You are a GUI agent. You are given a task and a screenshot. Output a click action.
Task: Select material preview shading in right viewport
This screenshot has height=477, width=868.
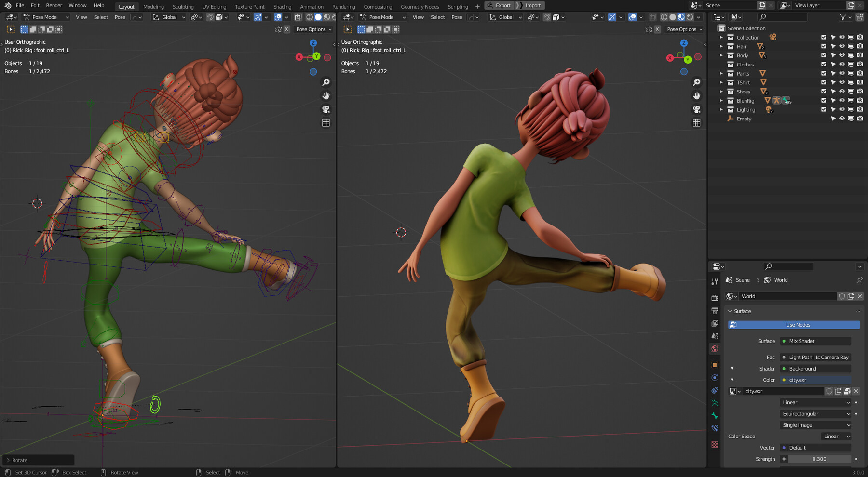point(681,17)
